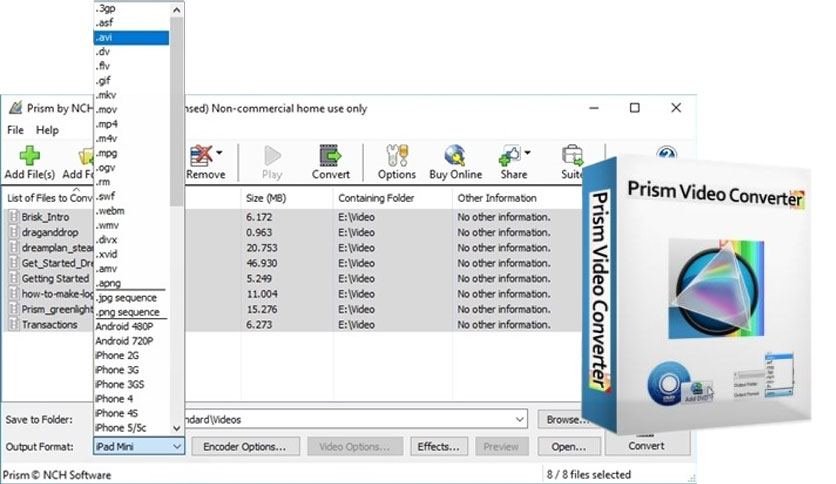Choose Android 480P preset
The width and height of the screenshot is (836, 484).
132,326
